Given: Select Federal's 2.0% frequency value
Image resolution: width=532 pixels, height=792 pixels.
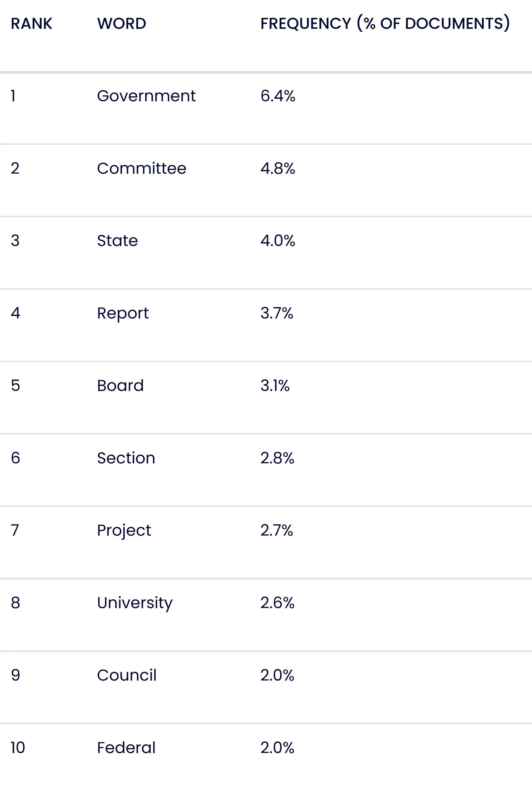Looking at the screenshot, I should [x=277, y=748].
